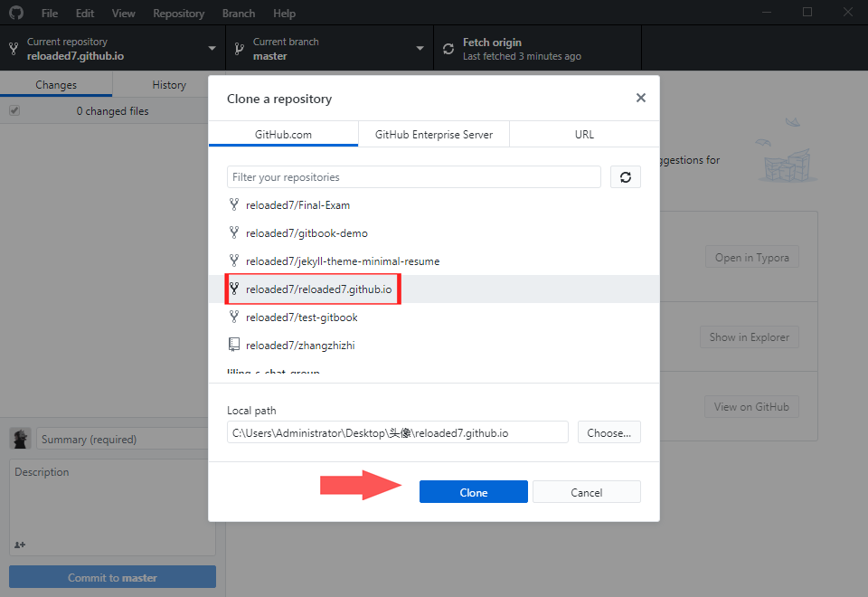This screenshot has height=597, width=868.
Task: Open the Branch menu
Action: (x=239, y=14)
